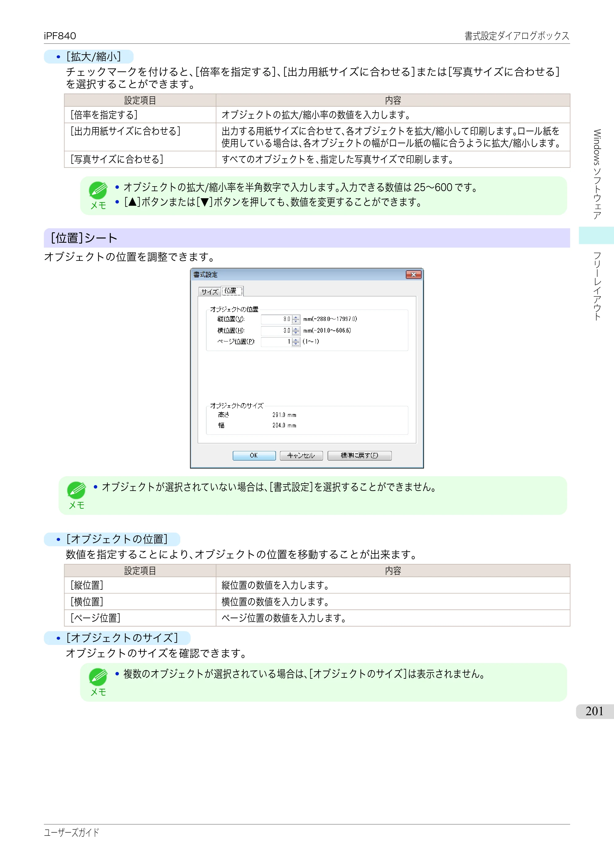Click the ユーザーズガイド footer text

click(72, 832)
